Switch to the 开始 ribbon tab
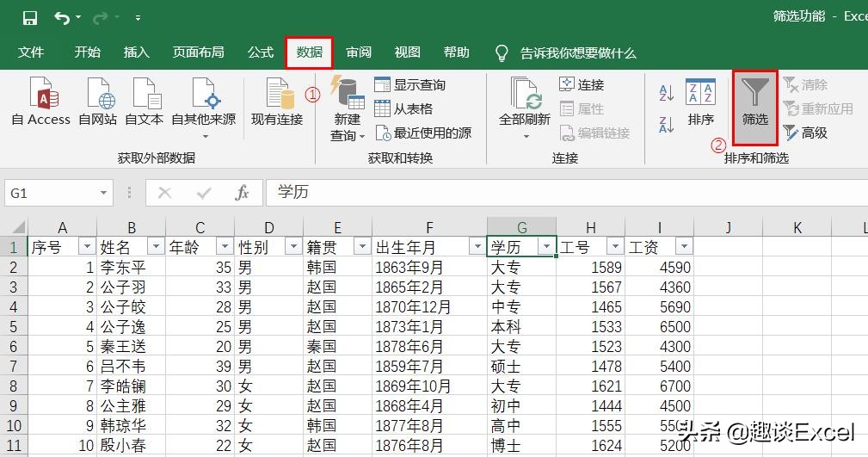 pyautogui.click(x=88, y=52)
